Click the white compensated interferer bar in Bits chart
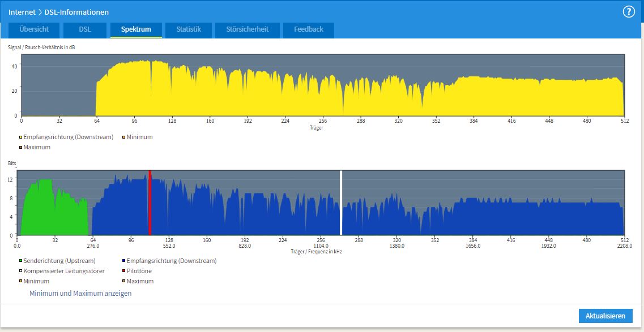 tap(341, 203)
